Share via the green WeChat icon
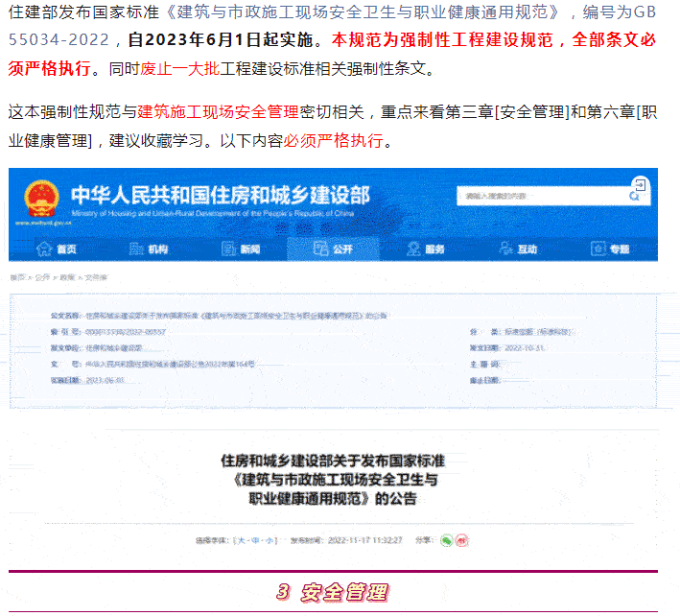Image resolution: width=680 pixels, height=616 pixels. pyautogui.click(x=446, y=541)
